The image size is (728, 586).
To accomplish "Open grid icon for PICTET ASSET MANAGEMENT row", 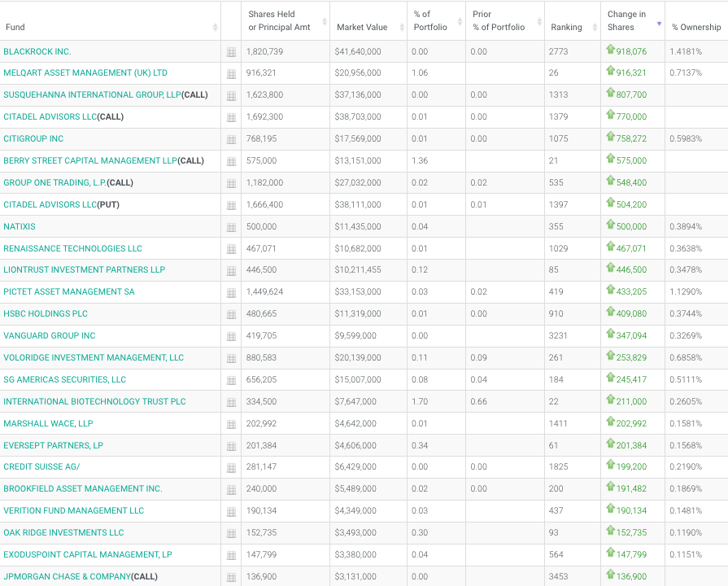I will (x=231, y=293).
